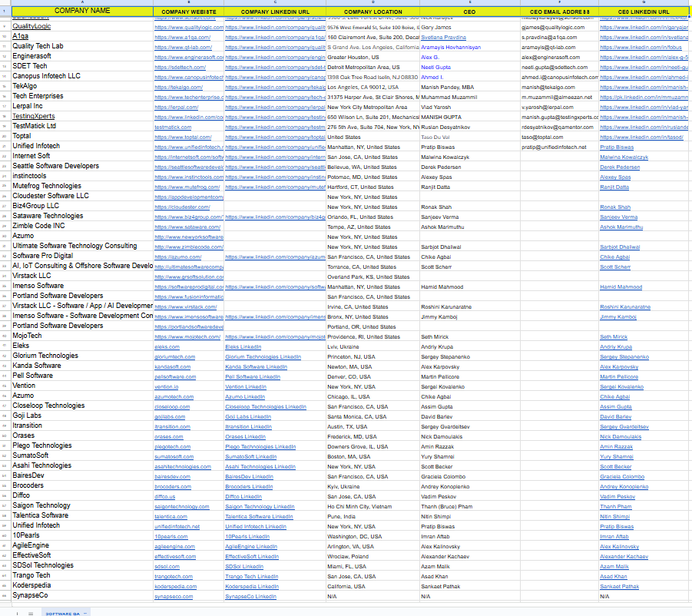
Task: Open the Closeloop Technologies LinkedIn link
Action: 266,407
